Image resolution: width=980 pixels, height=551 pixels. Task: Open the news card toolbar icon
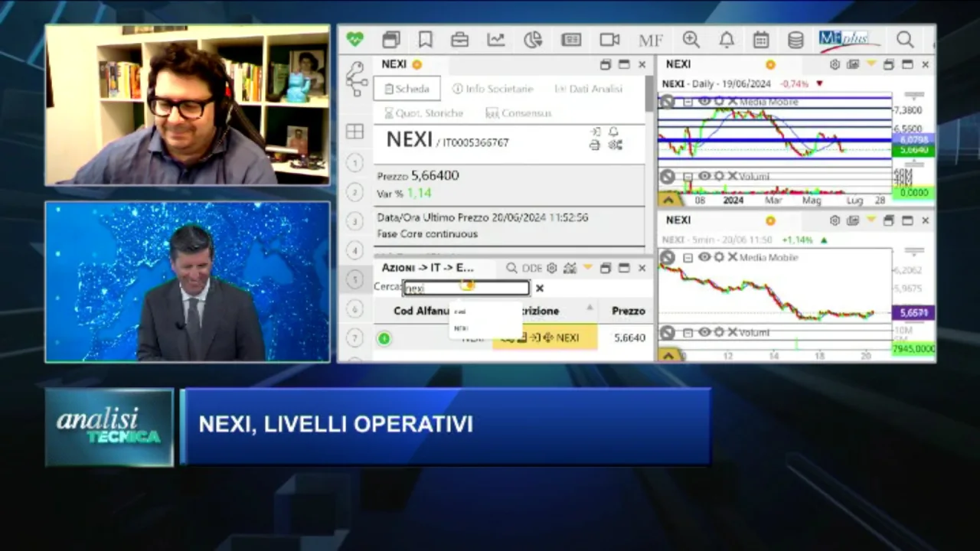(x=571, y=40)
